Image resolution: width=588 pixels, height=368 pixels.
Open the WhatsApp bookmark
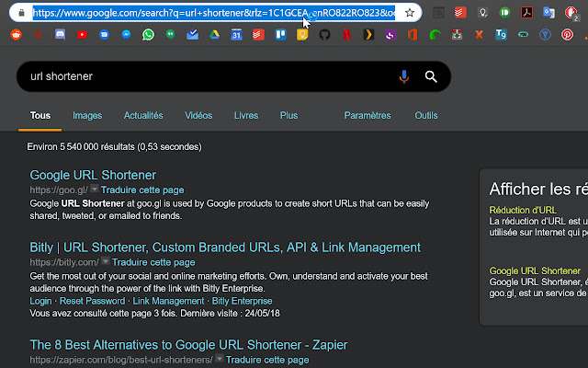coord(149,35)
